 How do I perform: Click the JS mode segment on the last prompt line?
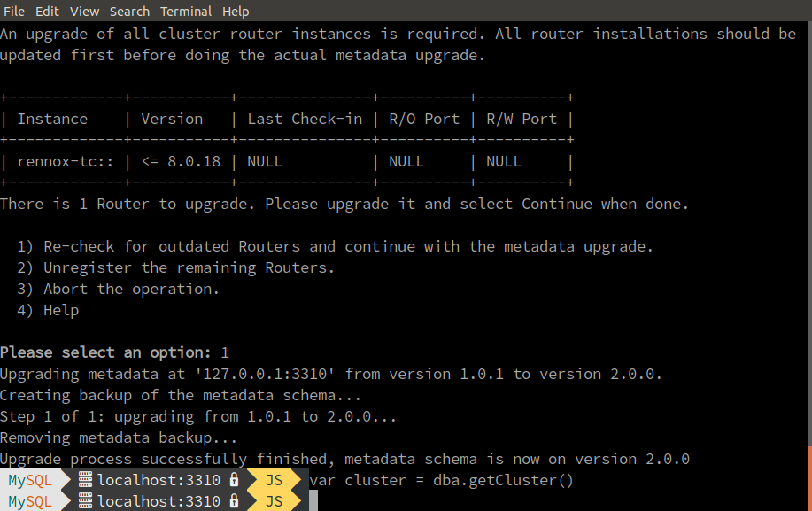tap(274, 501)
